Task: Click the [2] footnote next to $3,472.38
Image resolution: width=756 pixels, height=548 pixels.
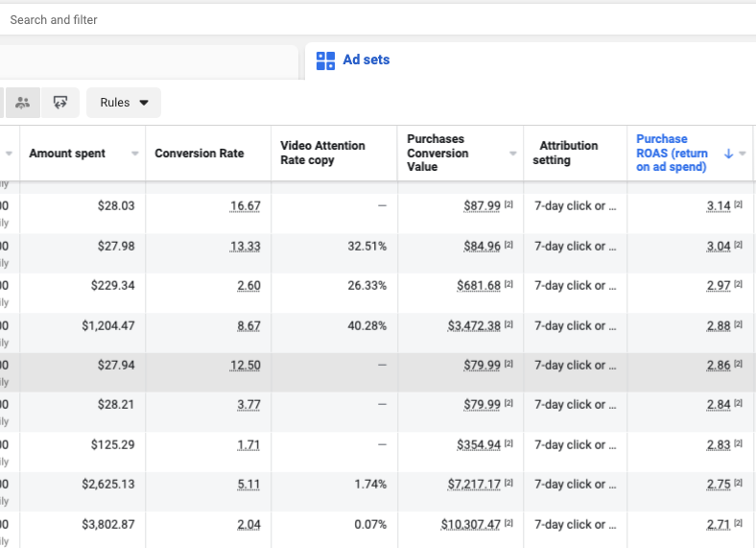Action: pos(508,325)
